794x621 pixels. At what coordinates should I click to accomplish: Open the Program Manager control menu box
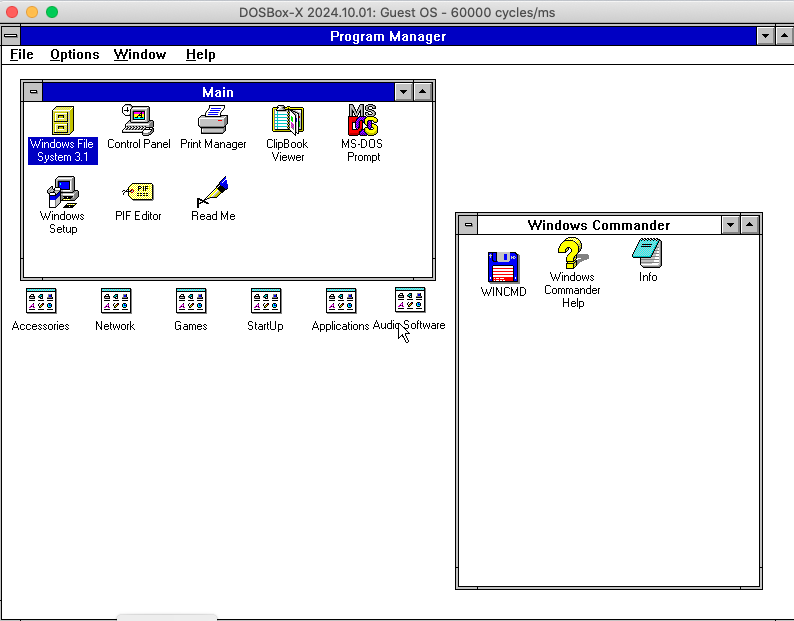coord(11,35)
